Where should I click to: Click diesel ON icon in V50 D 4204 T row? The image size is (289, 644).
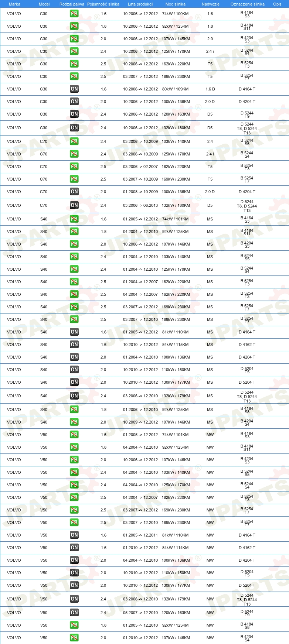74,560
